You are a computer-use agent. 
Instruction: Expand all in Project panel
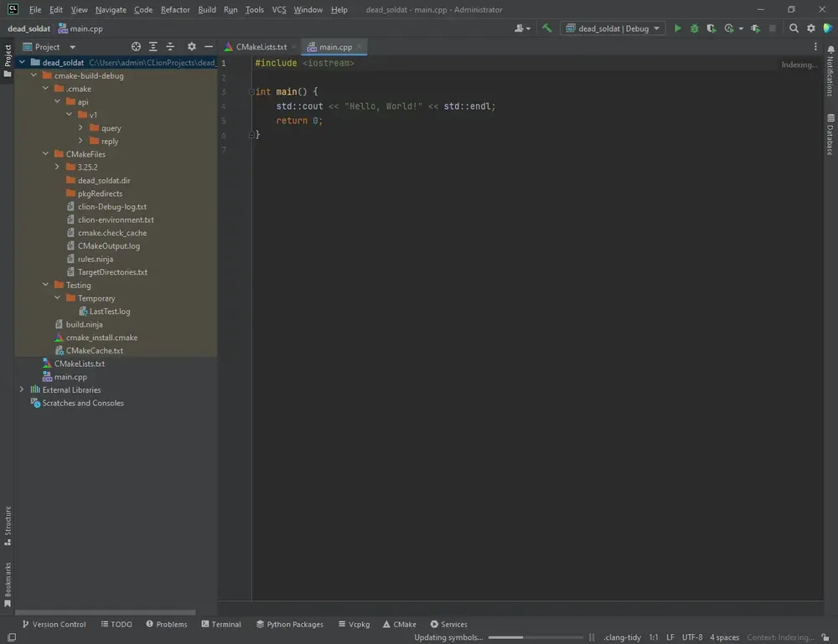click(153, 47)
